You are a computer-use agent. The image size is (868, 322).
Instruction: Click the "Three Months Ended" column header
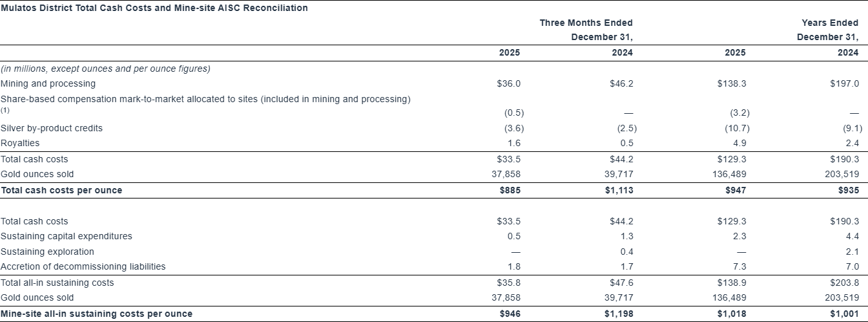pyautogui.click(x=586, y=23)
